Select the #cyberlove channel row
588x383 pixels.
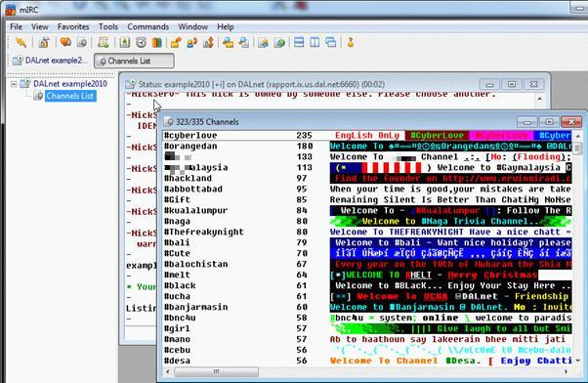pyautogui.click(x=367, y=135)
